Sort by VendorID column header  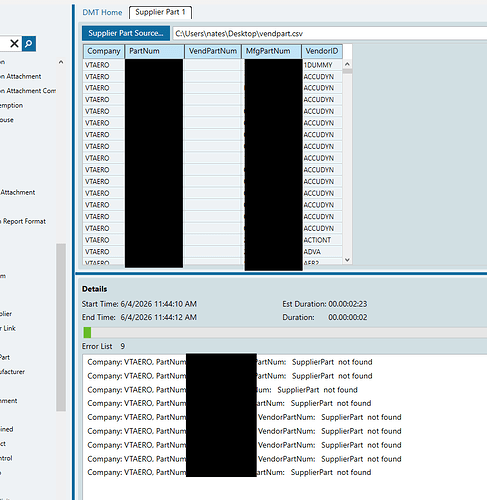(322, 51)
